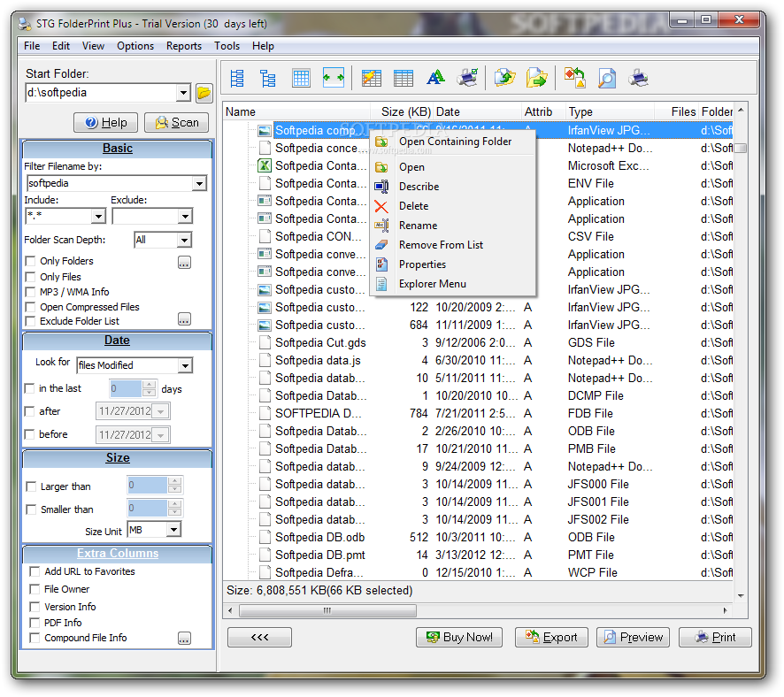Toggle the 'in the last' days checkbox
Screen dimensions: 784x697
click(29, 388)
